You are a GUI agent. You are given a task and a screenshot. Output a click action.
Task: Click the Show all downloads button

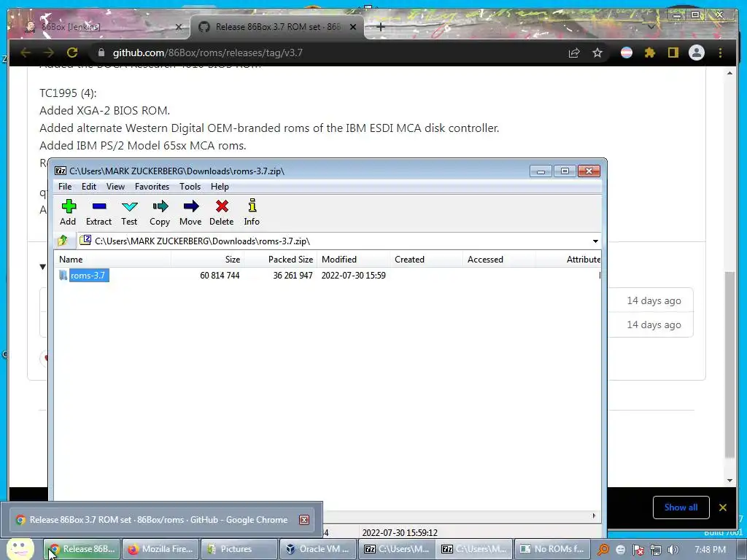(x=681, y=507)
